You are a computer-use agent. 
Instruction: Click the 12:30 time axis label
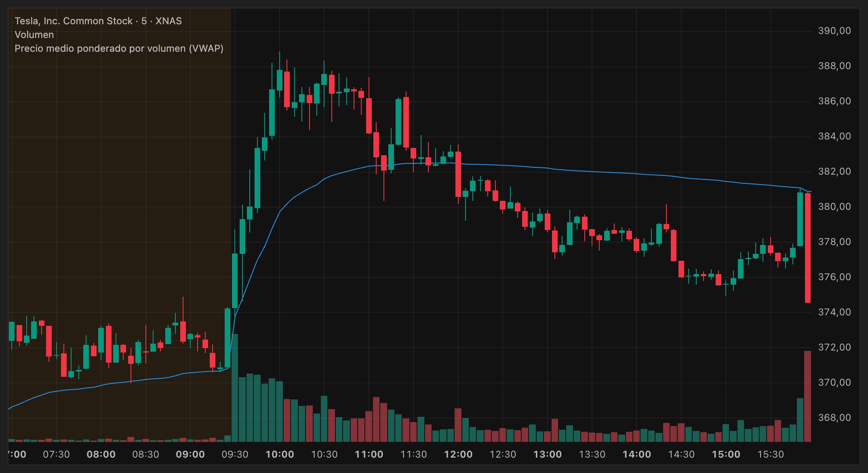point(503,454)
